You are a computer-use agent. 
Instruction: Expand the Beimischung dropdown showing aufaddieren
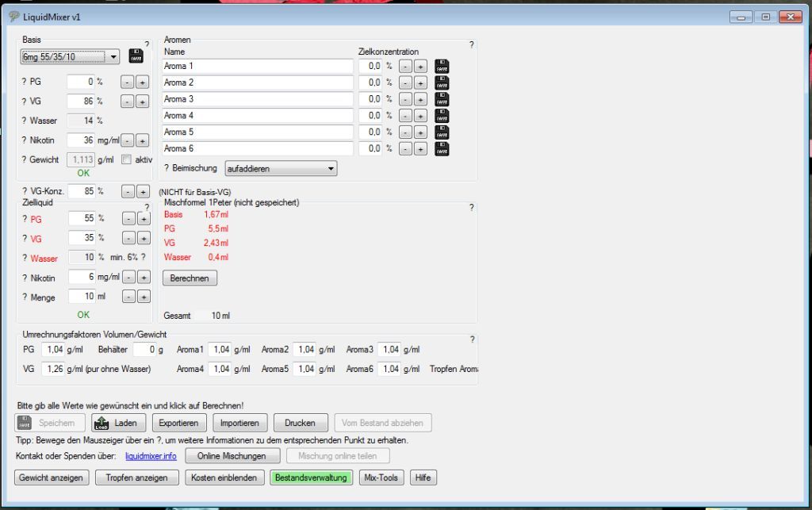click(x=281, y=169)
